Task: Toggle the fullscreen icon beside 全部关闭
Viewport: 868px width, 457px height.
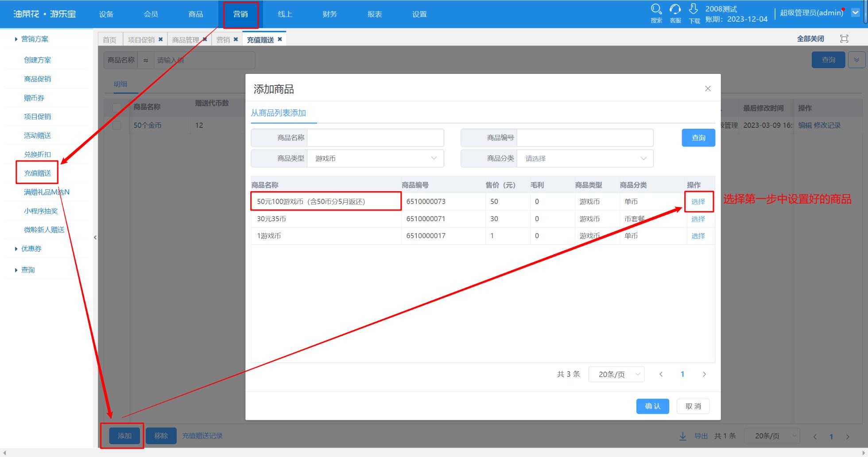Action: [x=845, y=39]
